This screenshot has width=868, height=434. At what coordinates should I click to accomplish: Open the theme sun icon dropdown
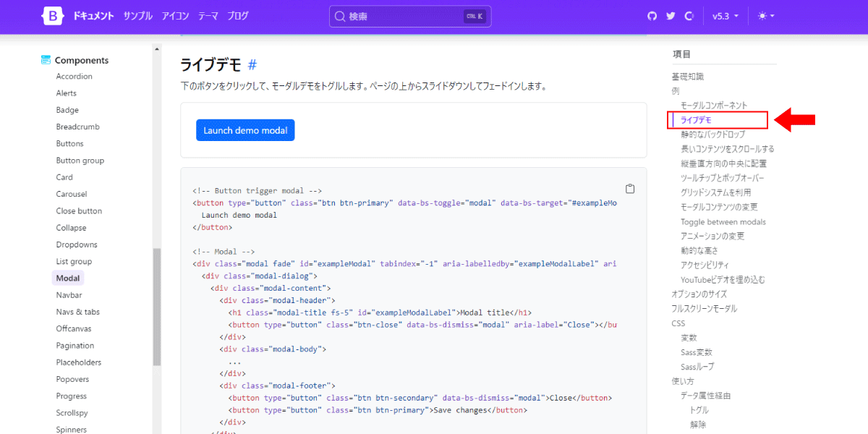tap(766, 16)
